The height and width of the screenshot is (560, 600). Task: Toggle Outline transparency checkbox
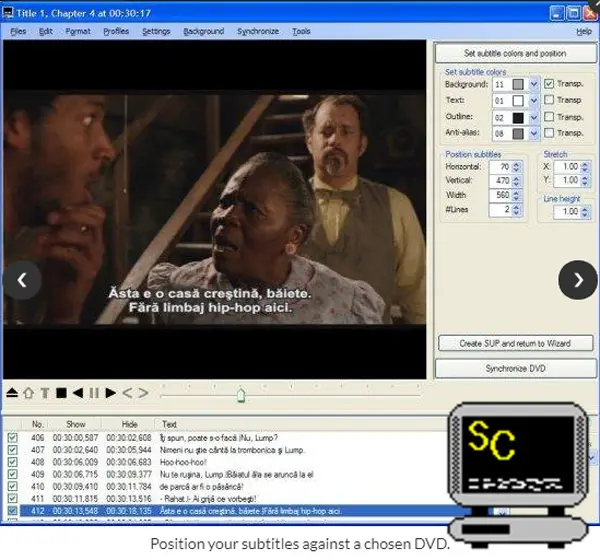pyautogui.click(x=549, y=117)
